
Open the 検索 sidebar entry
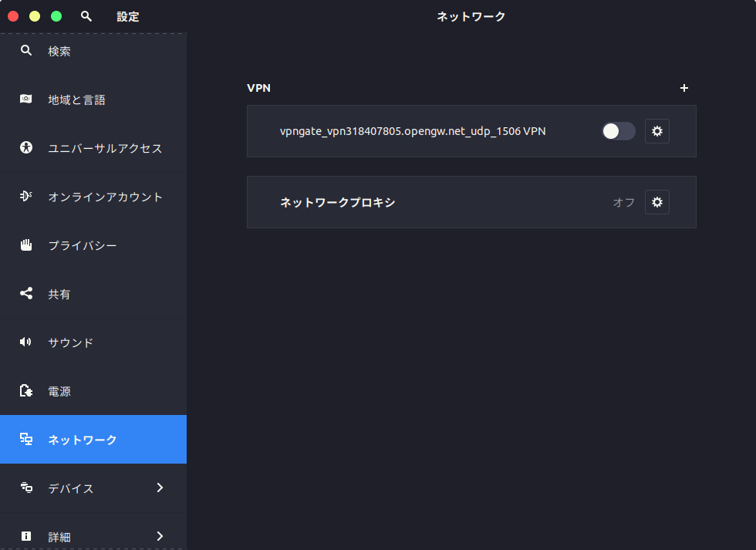pyautogui.click(x=93, y=51)
